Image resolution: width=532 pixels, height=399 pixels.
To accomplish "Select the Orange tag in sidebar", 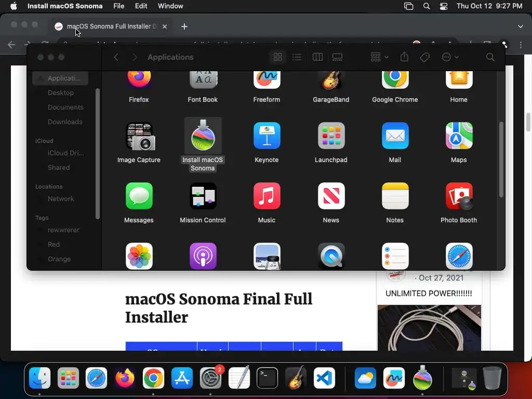I will (59, 259).
